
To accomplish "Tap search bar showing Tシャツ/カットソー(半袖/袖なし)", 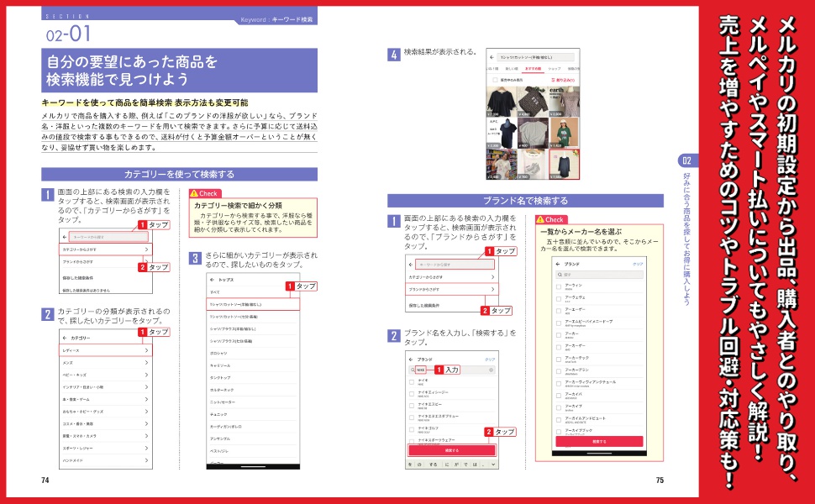I will tap(536, 57).
